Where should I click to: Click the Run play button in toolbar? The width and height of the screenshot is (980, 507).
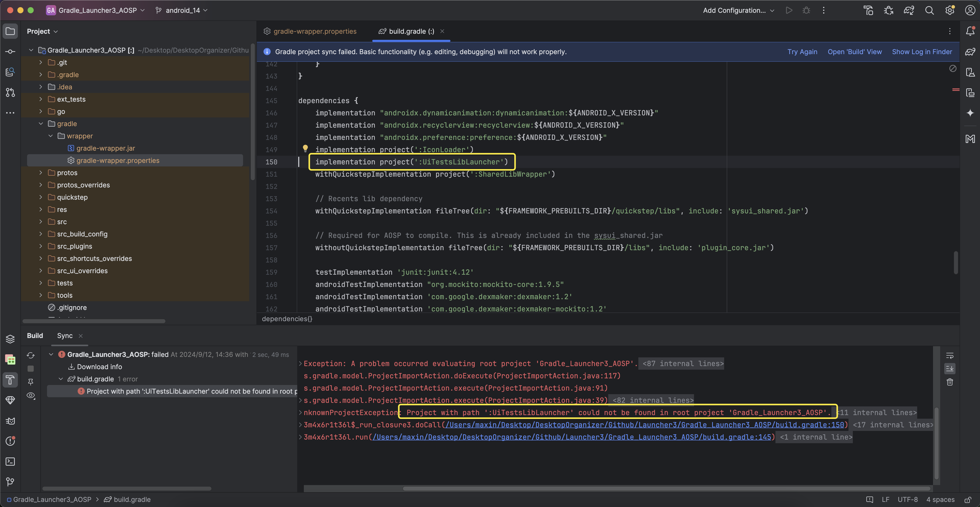click(x=789, y=10)
